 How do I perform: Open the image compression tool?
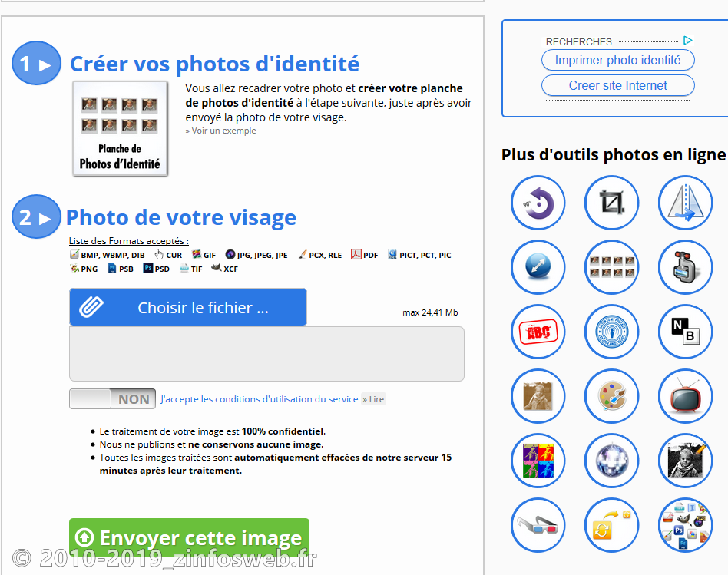(x=685, y=267)
